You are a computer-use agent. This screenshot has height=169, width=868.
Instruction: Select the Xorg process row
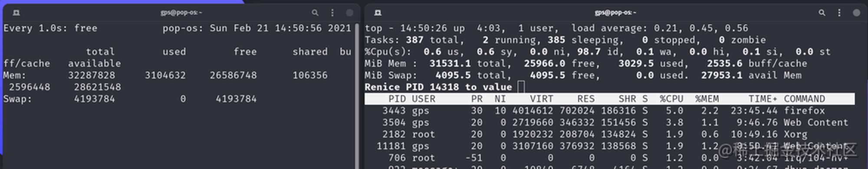(x=610, y=134)
